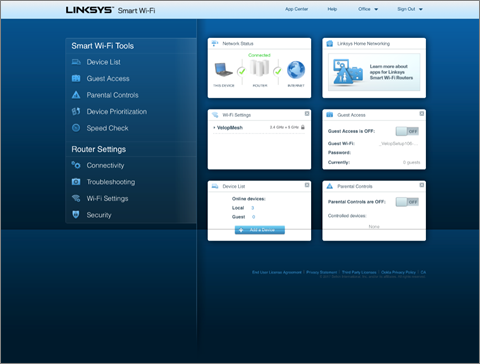Viewport: 480px width, 364px height.
Task: Open App Center from top bar
Action: click(296, 9)
